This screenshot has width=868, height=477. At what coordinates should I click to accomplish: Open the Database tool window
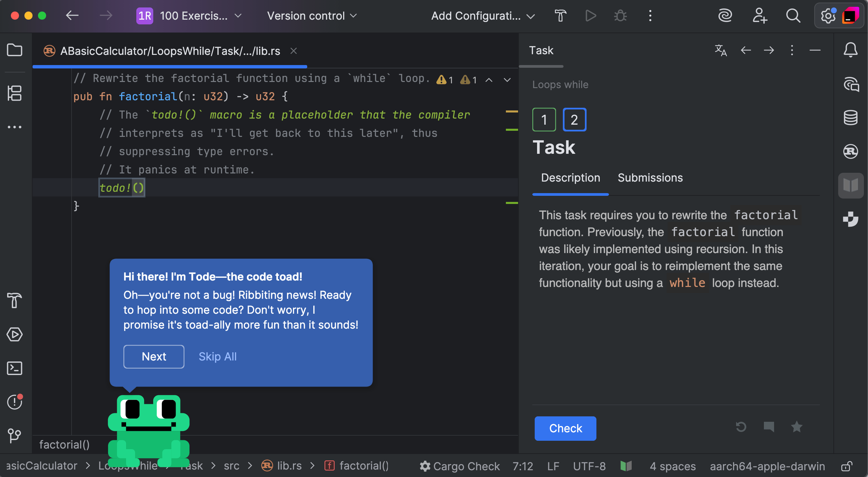[850, 118]
